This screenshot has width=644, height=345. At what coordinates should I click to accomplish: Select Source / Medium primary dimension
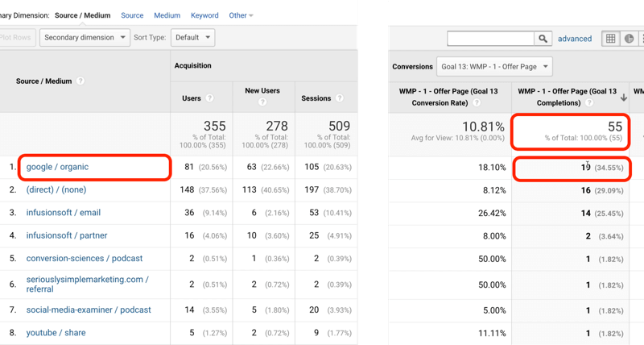83,15
